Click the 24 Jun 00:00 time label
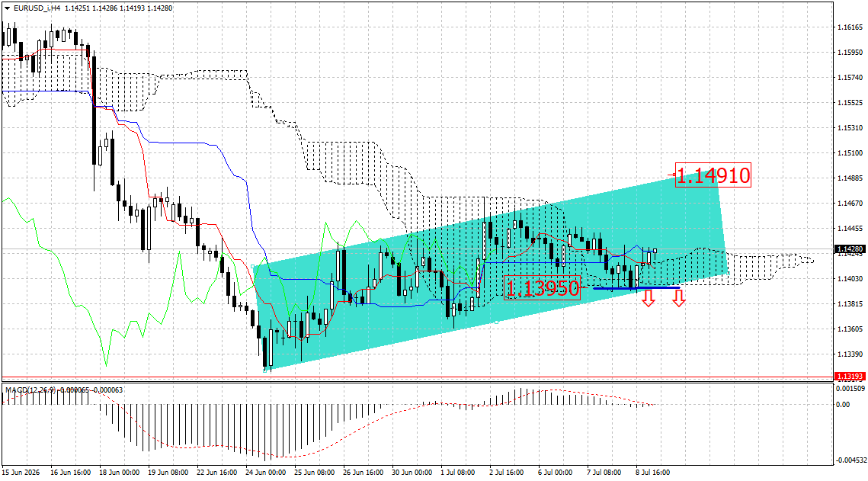 266,473
